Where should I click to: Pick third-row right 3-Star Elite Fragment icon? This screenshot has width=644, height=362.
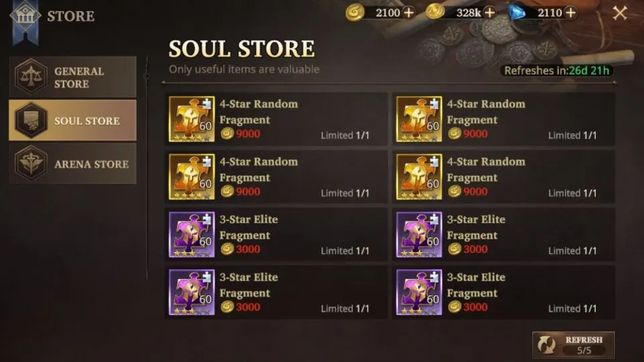tap(419, 235)
